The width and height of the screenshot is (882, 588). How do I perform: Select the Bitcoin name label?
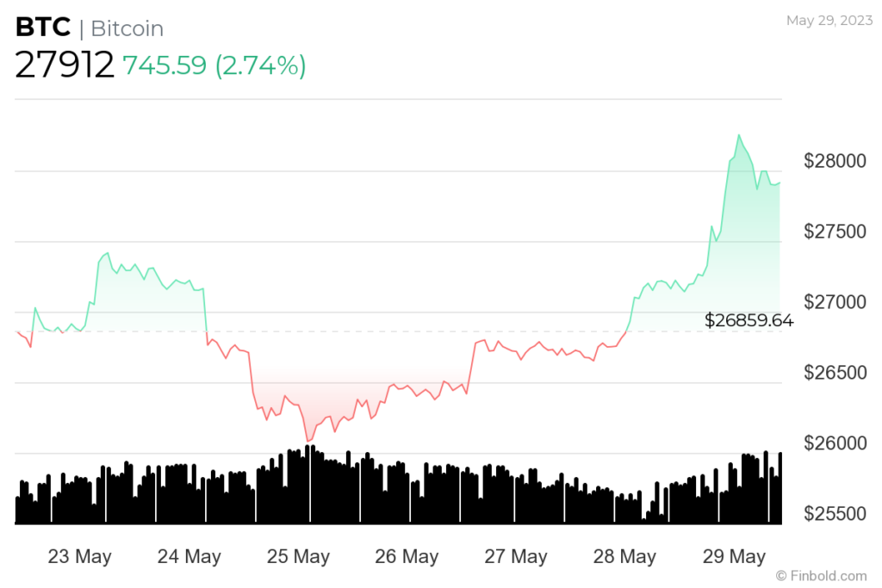(x=127, y=28)
